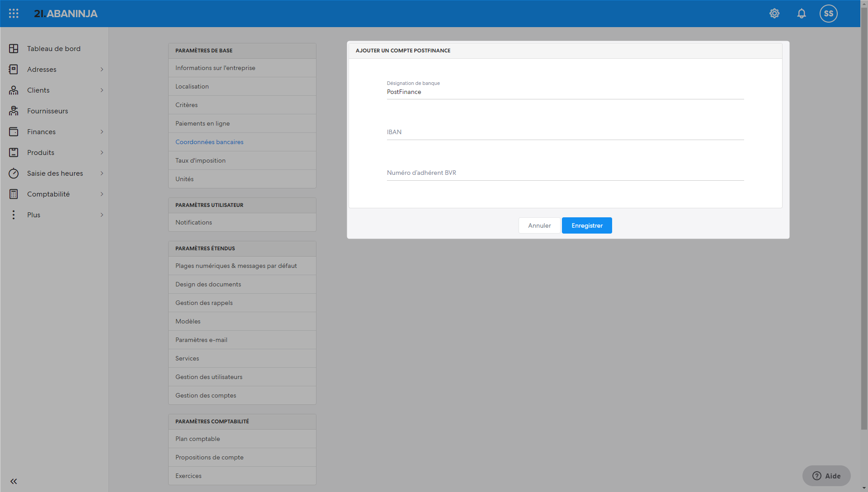Click the Fournisseurs supplier icon

[14, 111]
